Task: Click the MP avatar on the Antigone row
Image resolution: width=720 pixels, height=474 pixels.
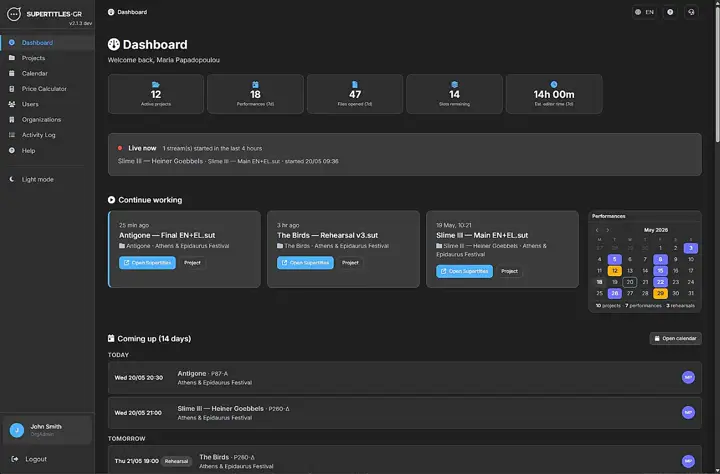Action: click(688, 378)
